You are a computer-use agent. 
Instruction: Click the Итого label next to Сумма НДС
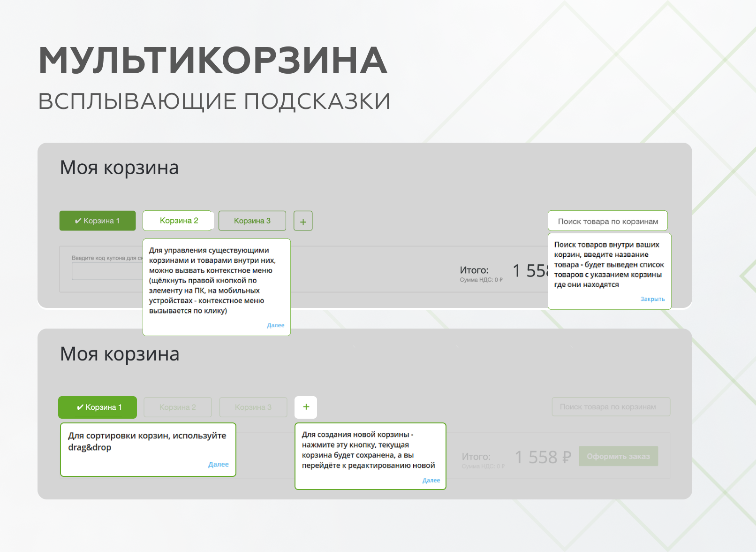coord(474,270)
